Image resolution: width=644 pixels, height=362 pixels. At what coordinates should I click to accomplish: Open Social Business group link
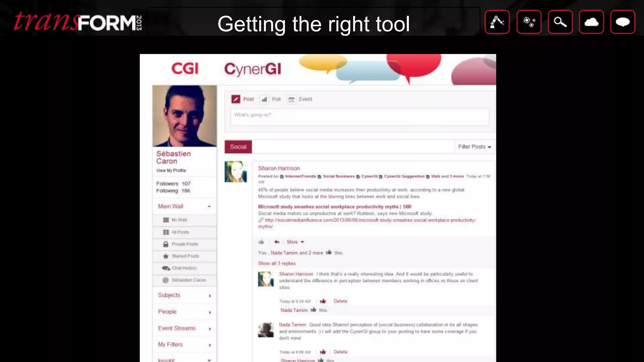339,176
